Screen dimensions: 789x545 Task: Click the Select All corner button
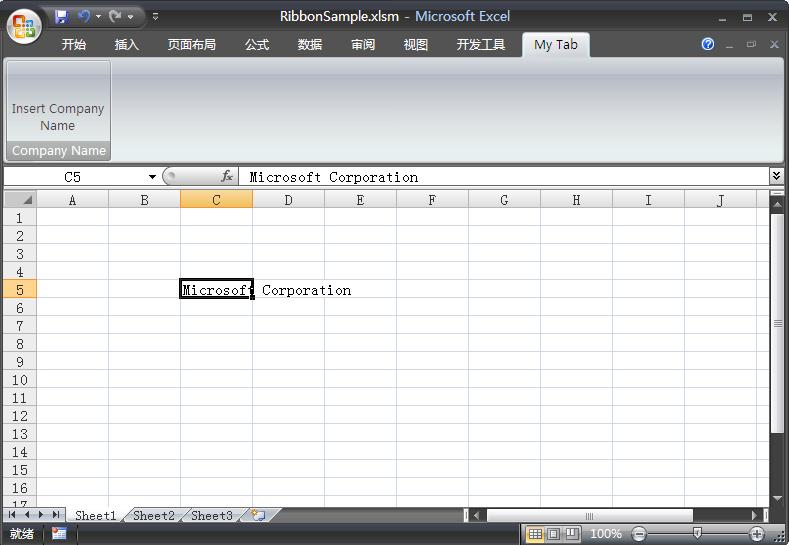[20, 200]
